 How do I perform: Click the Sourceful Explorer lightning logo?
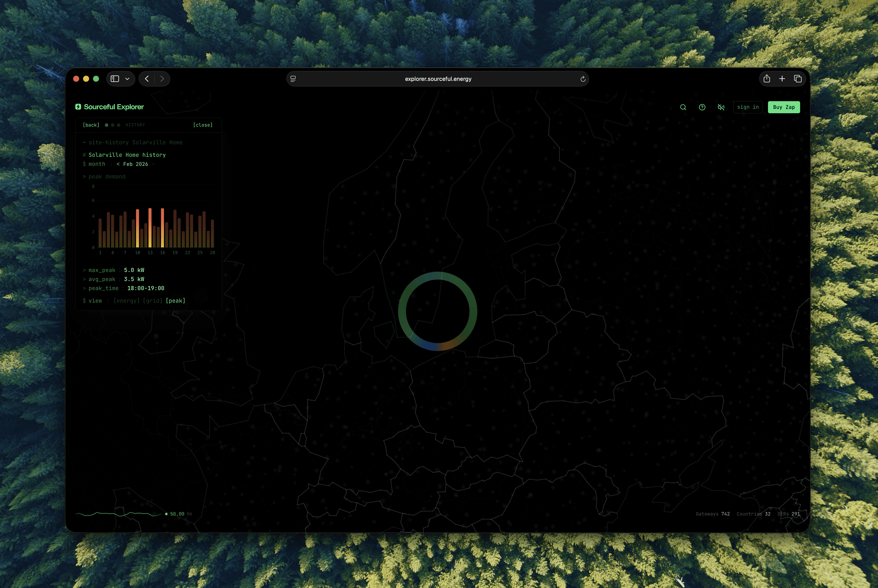(x=78, y=107)
